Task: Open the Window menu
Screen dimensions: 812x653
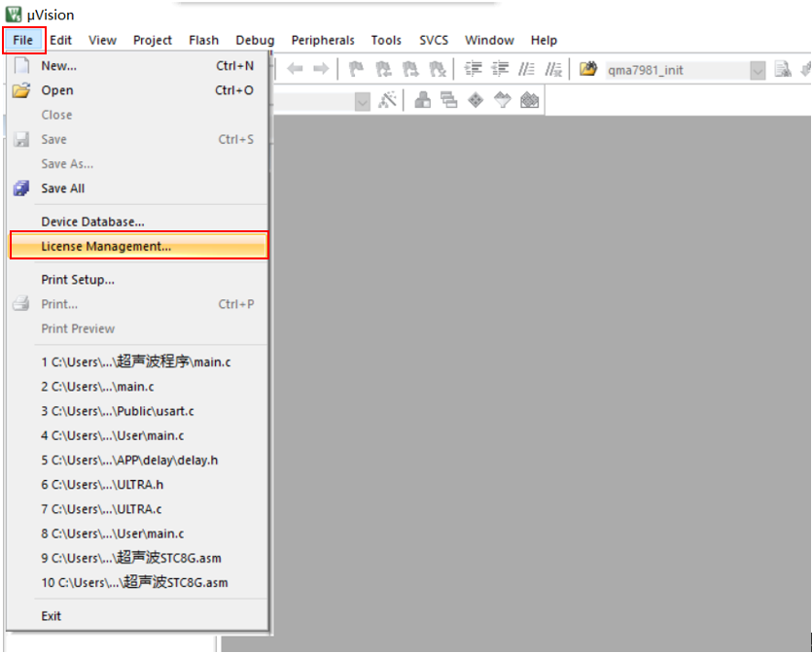Action: pyautogui.click(x=489, y=41)
